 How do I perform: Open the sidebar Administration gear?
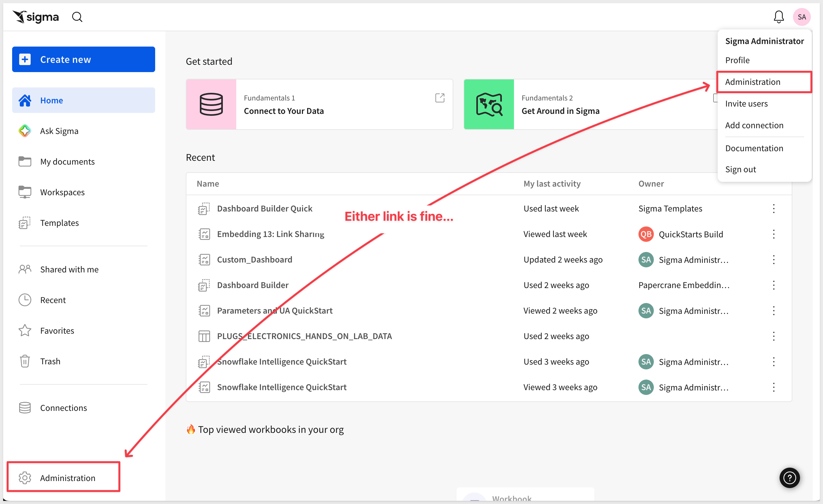point(25,478)
